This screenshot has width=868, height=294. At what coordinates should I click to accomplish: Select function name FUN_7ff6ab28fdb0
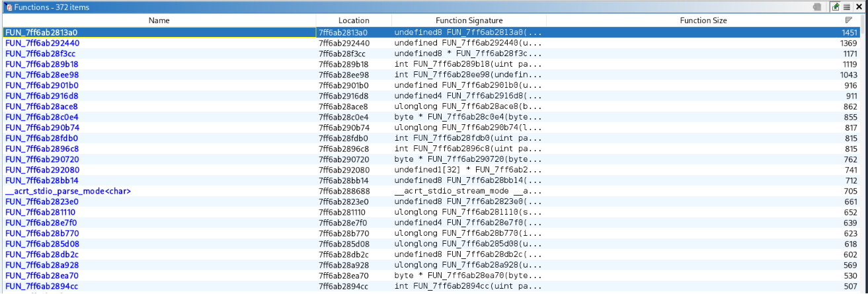point(42,138)
